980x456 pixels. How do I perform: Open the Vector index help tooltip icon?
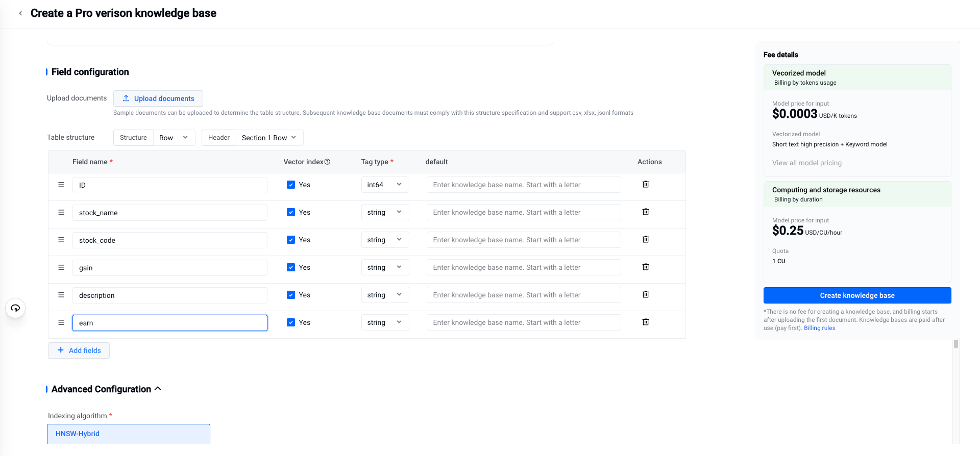(x=327, y=162)
